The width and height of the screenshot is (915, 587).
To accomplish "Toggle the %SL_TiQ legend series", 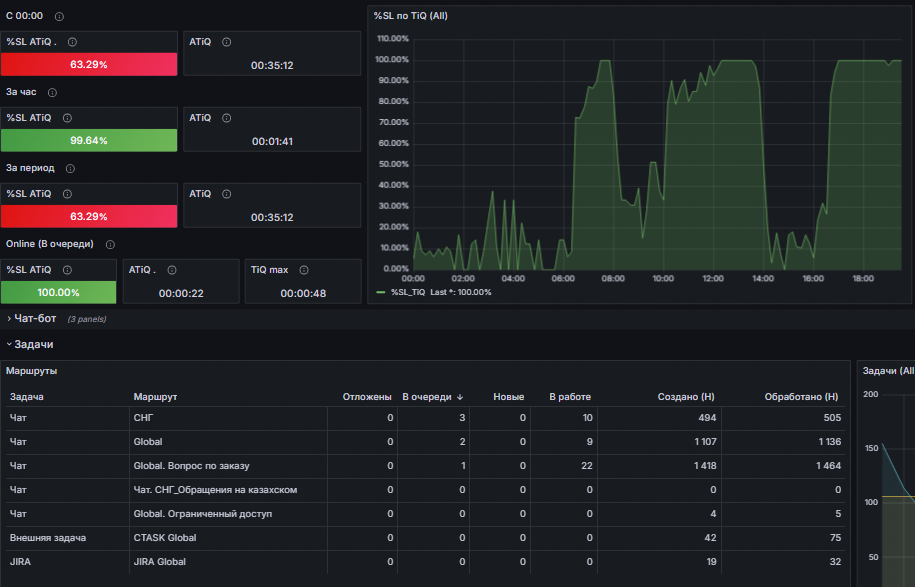I will click(408, 292).
